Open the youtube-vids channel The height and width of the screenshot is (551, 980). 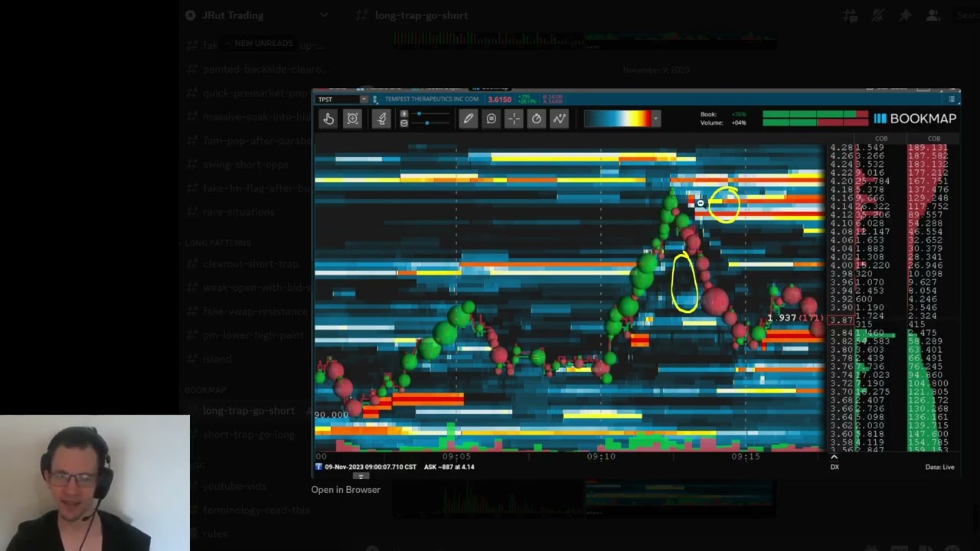pyautogui.click(x=234, y=486)
